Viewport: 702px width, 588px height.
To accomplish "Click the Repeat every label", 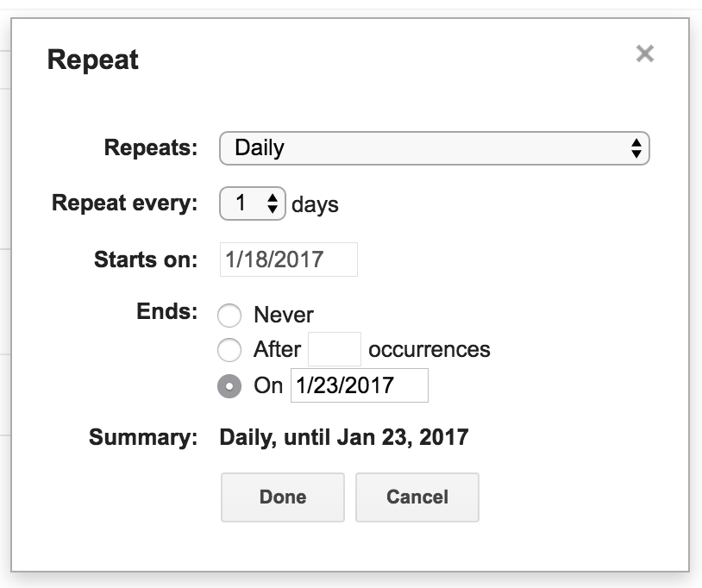I will click(x=125, y=203).
